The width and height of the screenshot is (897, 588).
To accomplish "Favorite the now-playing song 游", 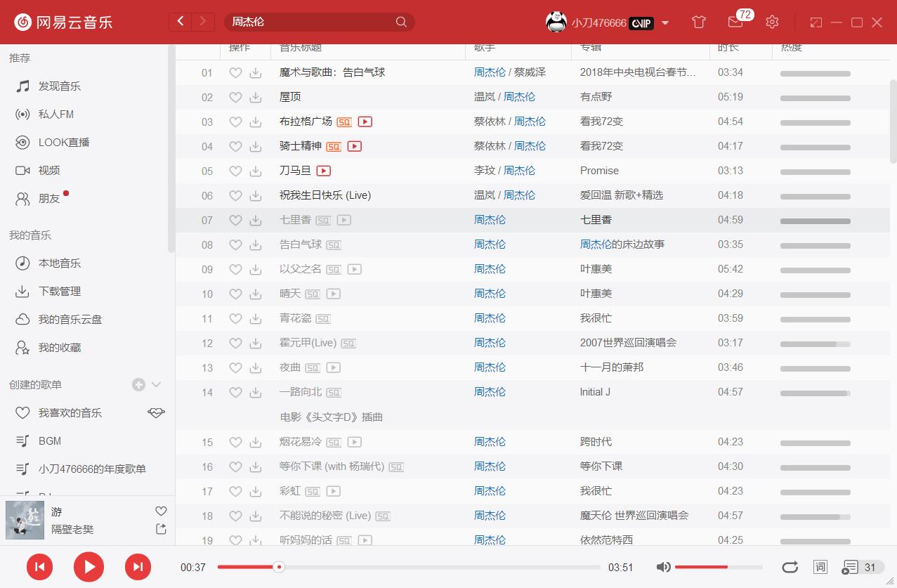I will (161, 511).
